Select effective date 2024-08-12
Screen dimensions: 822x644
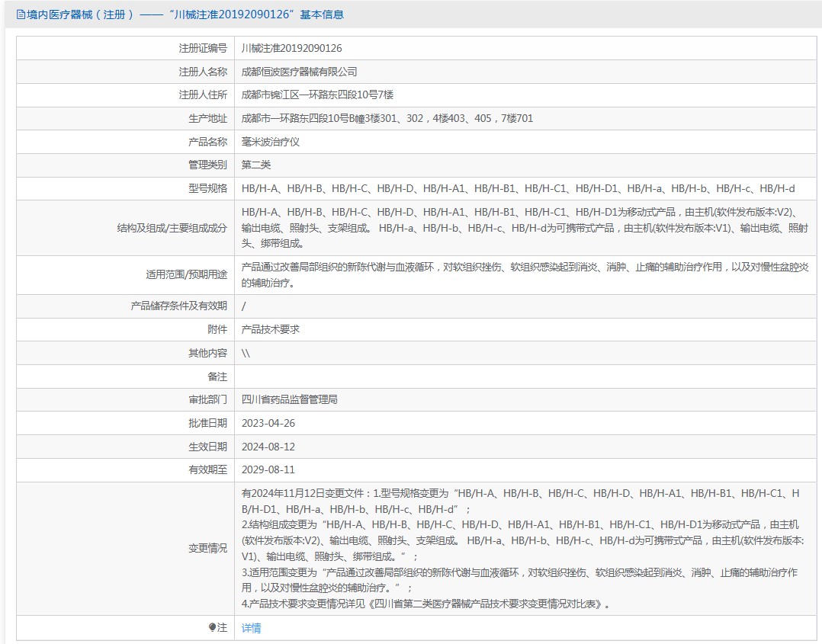[x=268, y=447]
